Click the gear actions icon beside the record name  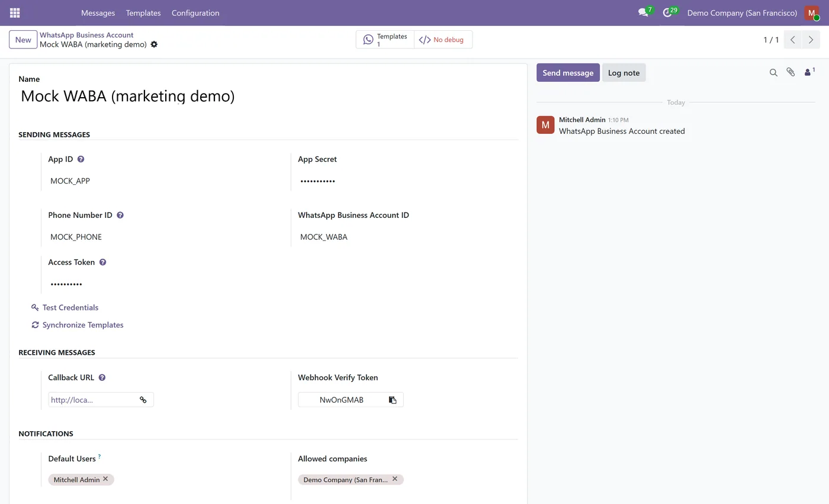154,44
